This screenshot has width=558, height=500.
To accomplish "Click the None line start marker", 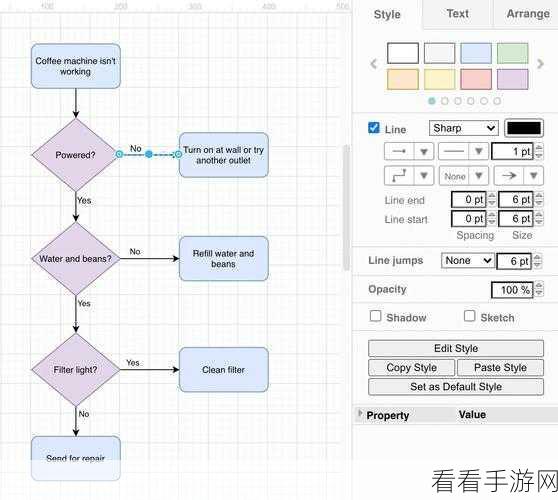I will [x=454, y=176].
